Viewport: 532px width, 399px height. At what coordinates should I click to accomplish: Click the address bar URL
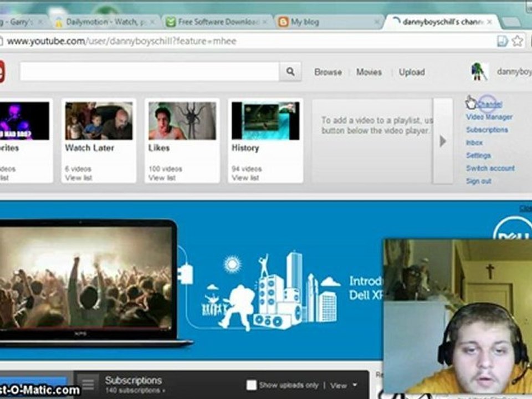pos(121,42)
